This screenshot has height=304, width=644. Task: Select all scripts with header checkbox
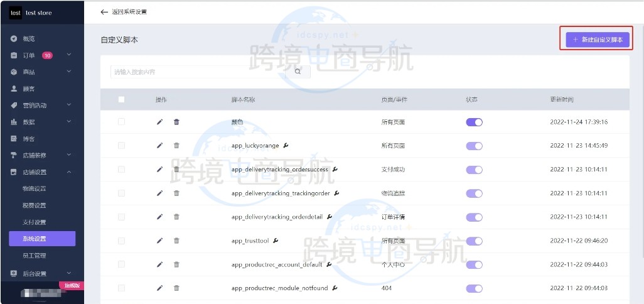[x=121, y=99]
